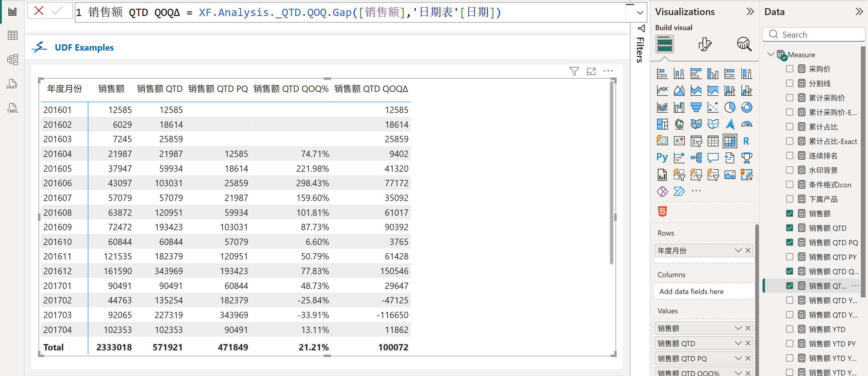This screenshot has height=376, width=868.
Task: Pick the Gauge visualization icon
Action: tap(746, 124)
